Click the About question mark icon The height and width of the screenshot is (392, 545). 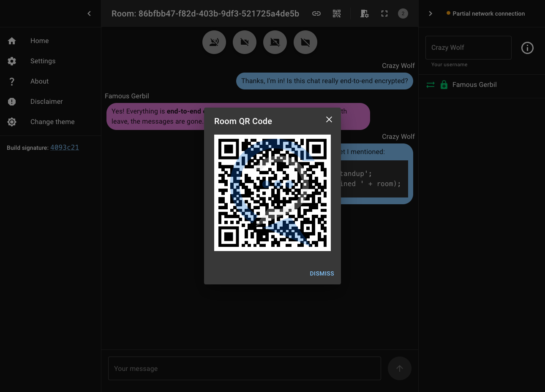pos(12,81)
